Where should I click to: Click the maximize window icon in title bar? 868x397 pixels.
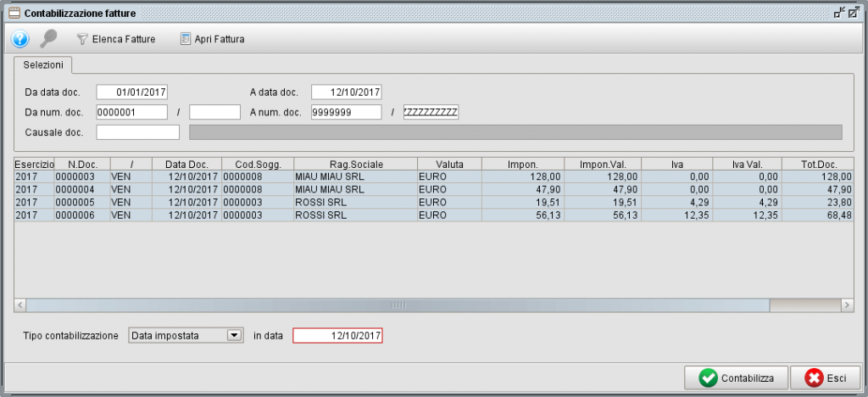854,13
